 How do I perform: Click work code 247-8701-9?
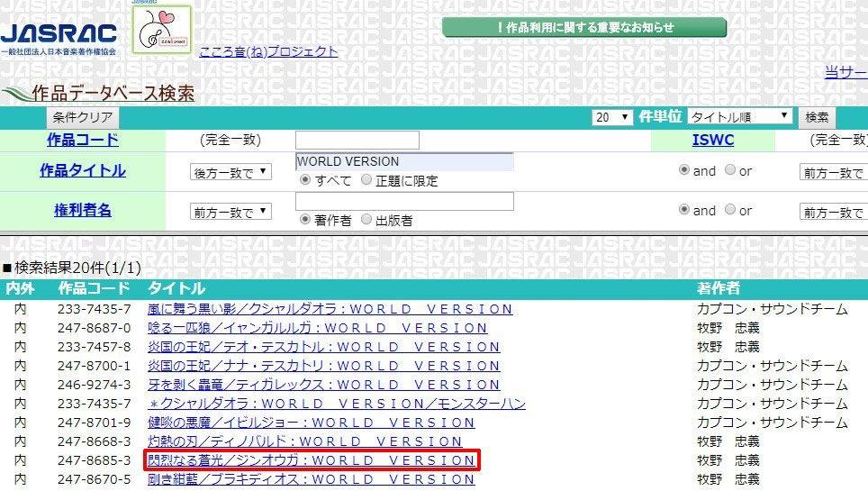tap(95, 423)
